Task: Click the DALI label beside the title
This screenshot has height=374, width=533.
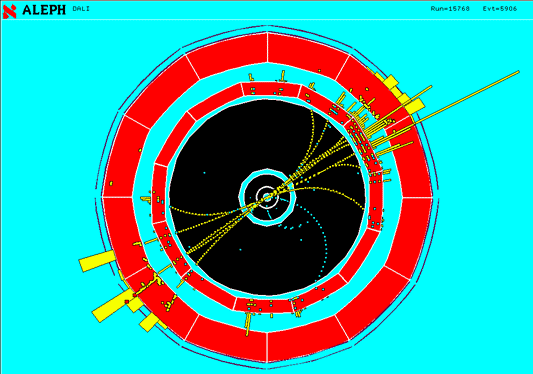Action: [x=81, y=9]
